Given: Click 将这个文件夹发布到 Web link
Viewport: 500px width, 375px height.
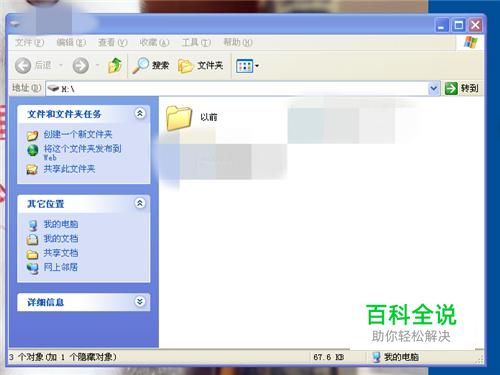Looking at the screenshot, I should pos(82,152).
